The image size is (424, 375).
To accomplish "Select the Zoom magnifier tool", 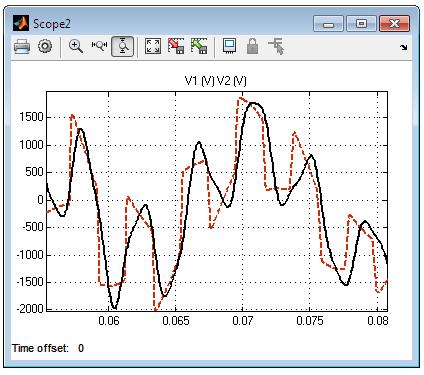I will point(76,46).
